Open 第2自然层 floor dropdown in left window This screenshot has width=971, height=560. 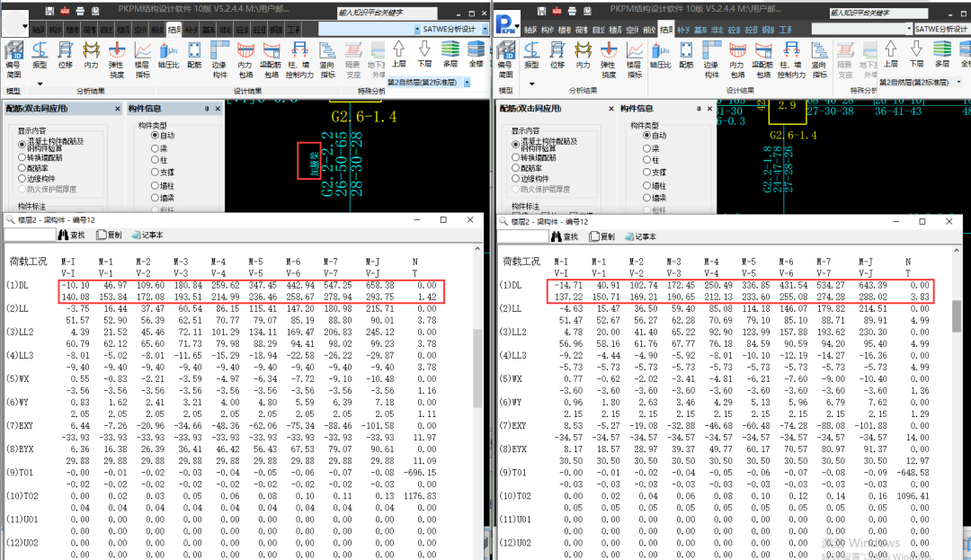coord(467,83)
